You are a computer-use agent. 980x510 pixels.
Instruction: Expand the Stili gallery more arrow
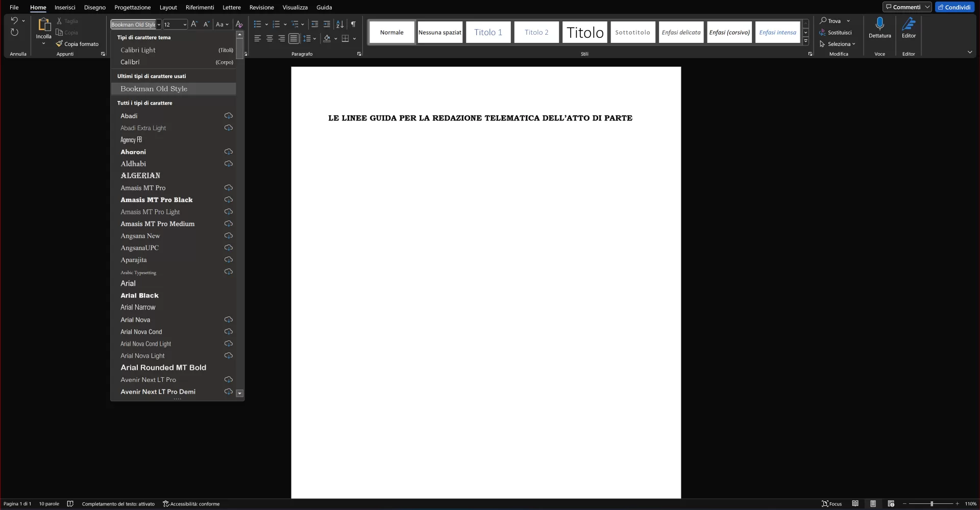[x=805, y=41]
